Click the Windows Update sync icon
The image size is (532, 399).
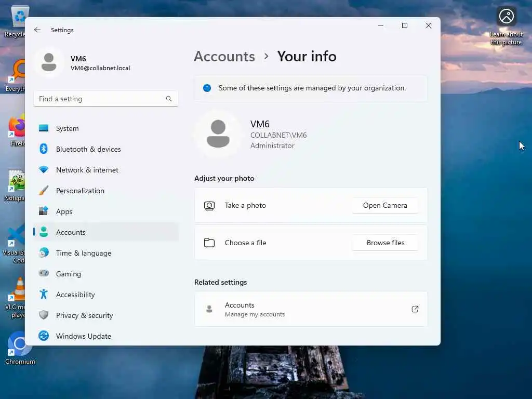pos(44,336)
